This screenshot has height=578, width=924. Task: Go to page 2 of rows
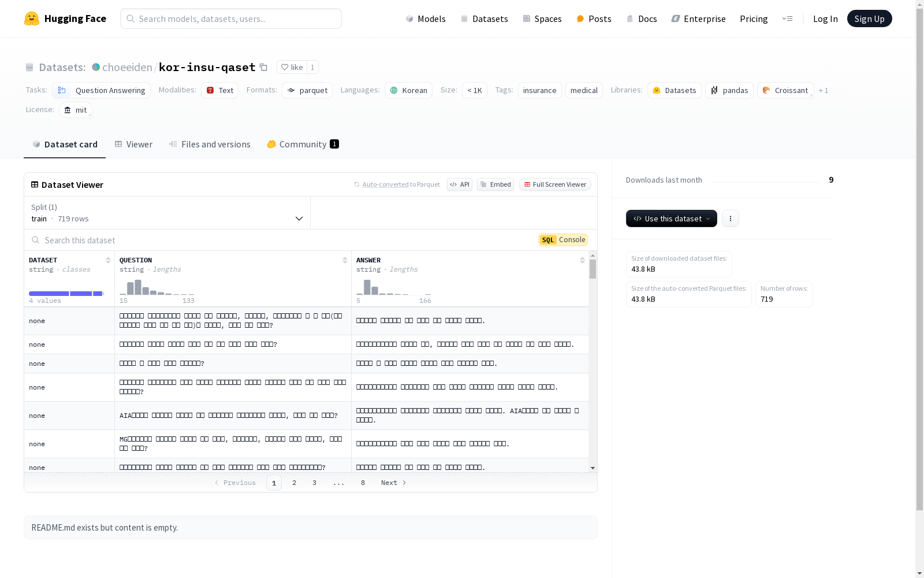tap(295, 483)
